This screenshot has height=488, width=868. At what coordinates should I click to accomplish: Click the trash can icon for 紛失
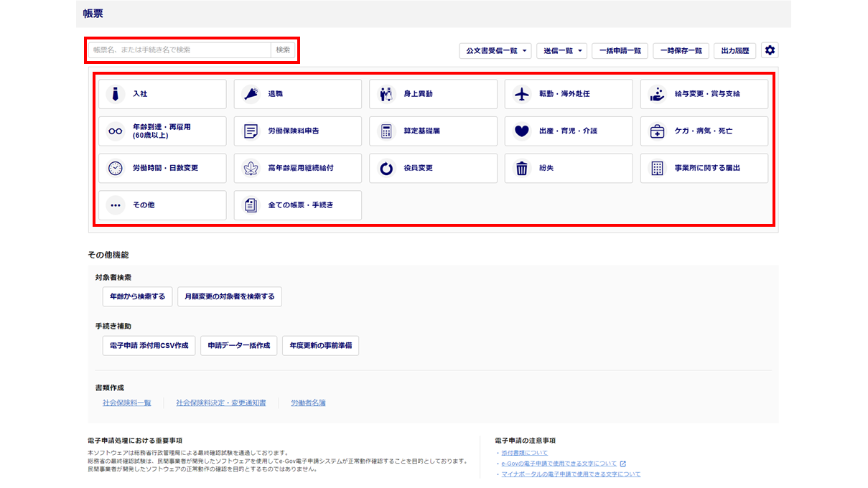click(522, 169)
